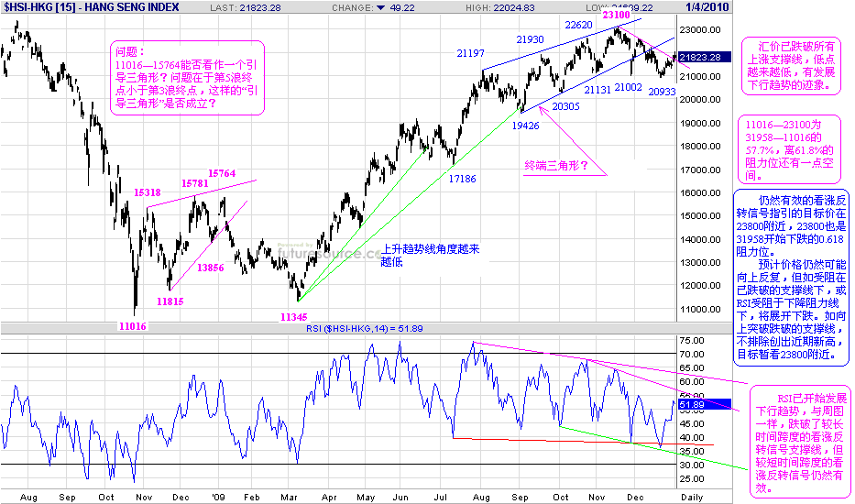Click the 20000.00 price axis label

click(701, 99)
